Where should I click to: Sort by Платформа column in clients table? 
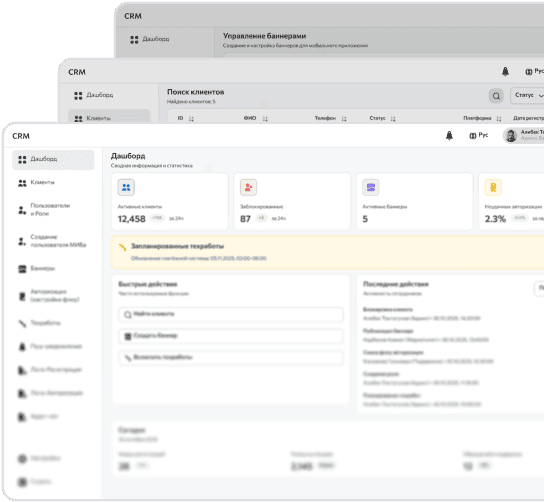pos(499,119)
